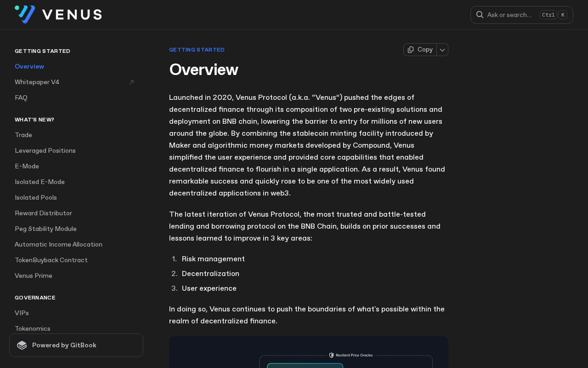Open the protocol architecture diagram image
Screen dimensions: 588x368
pos(309,352)
